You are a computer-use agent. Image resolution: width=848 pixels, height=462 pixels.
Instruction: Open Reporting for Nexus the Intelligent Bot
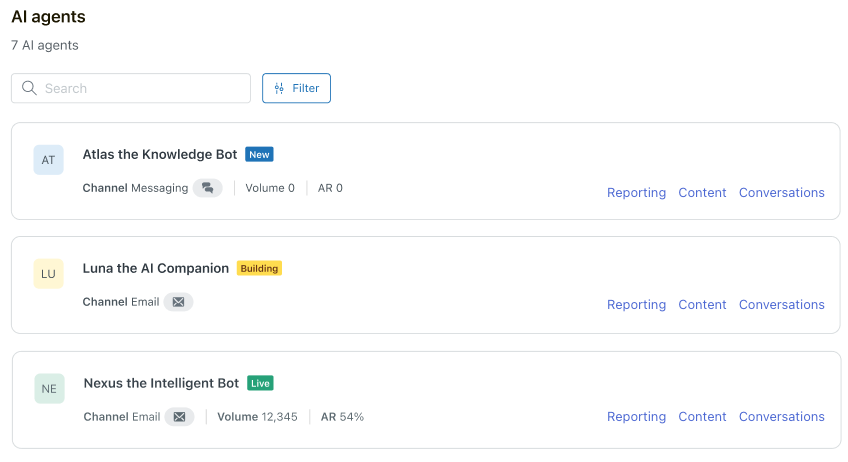click(636, 417)
